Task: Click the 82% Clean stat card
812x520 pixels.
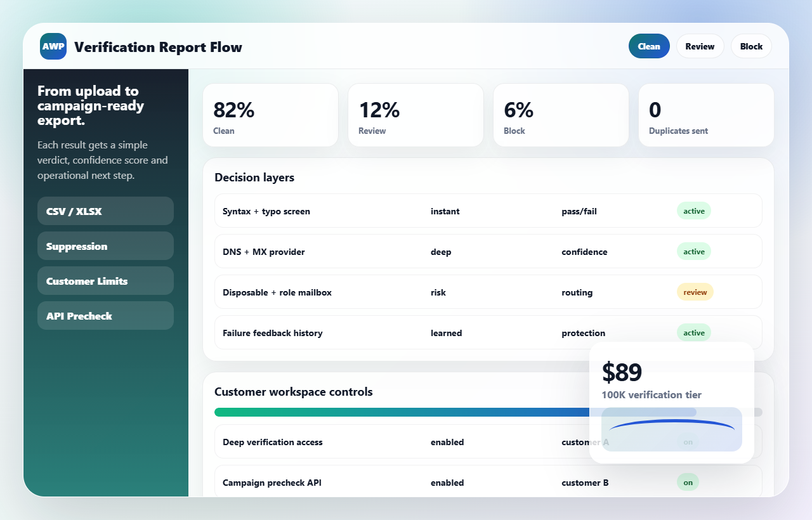Action: tap(270, 115)
